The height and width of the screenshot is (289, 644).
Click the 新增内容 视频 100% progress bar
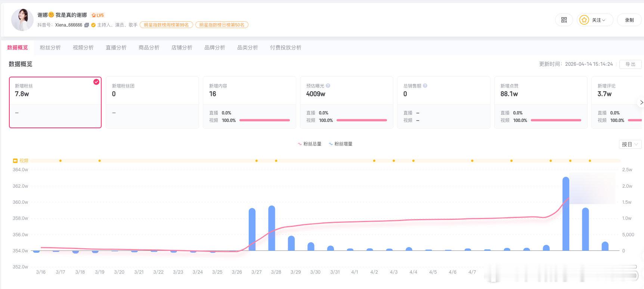(264, 120)
